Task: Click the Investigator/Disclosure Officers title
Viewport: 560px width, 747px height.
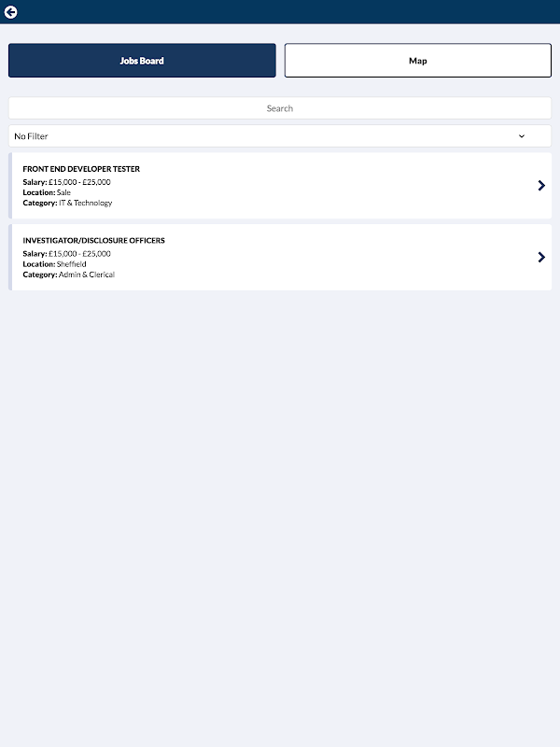Action: tap(93, 241)
